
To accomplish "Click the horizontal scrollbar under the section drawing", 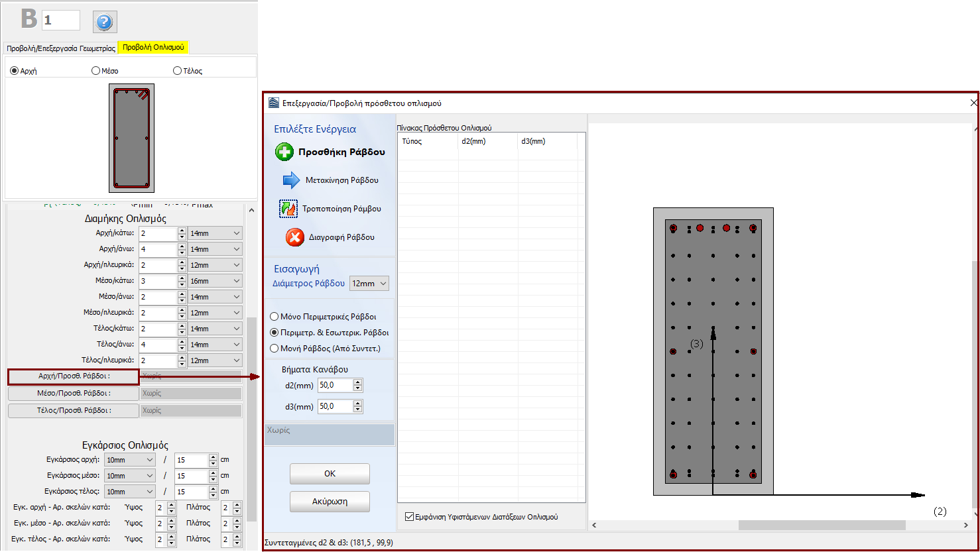I will pos(821,525).
